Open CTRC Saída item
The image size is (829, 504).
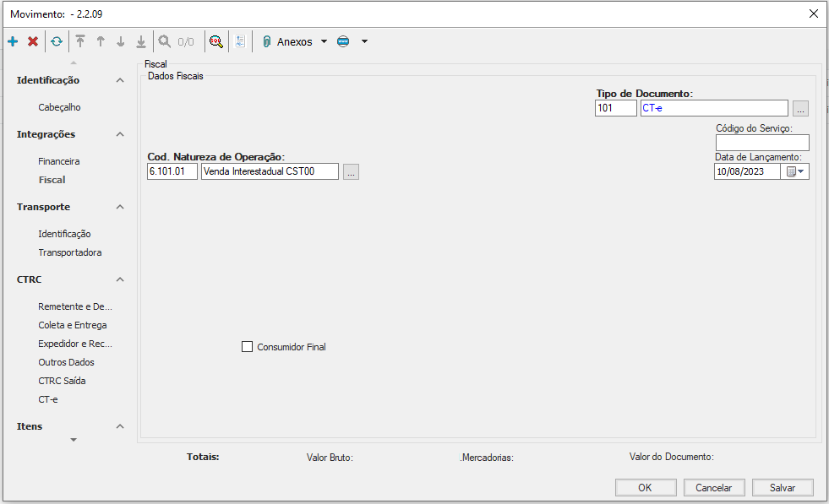62,381
